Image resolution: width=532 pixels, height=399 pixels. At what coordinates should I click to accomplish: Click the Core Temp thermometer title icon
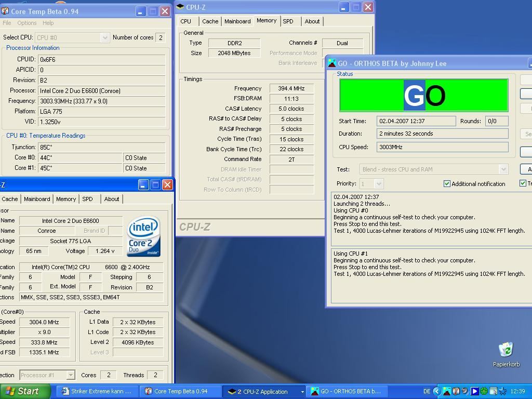(x=5, y=11)
